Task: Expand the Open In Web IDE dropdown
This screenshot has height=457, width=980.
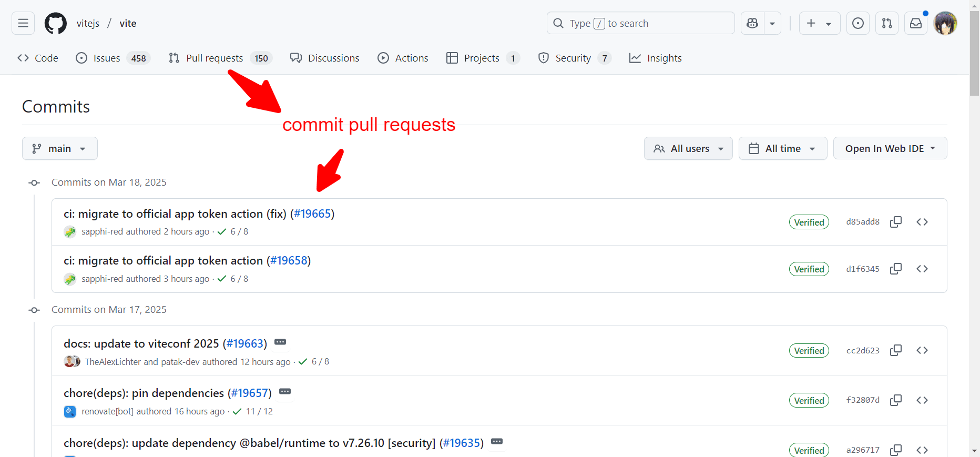Action: click(890, 148)
